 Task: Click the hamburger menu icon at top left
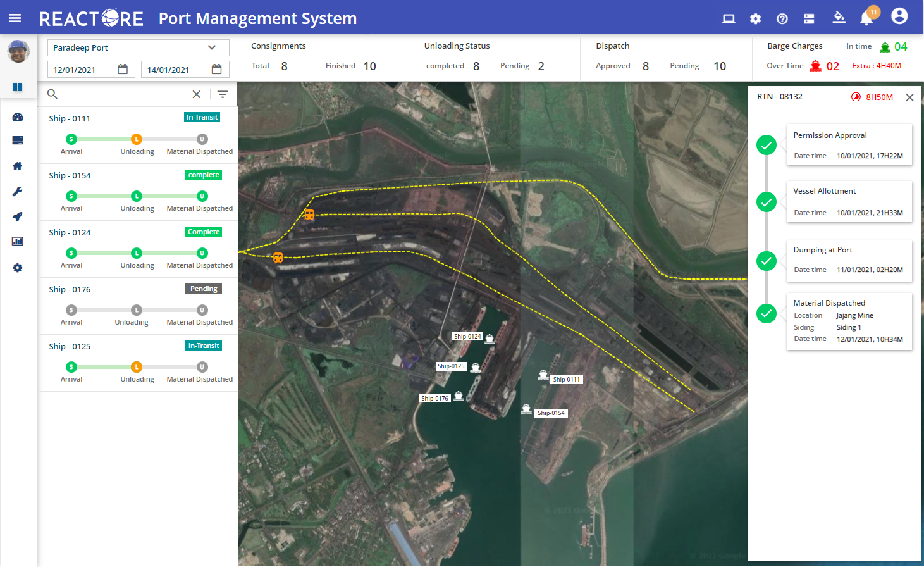click(x=15, y=17)
